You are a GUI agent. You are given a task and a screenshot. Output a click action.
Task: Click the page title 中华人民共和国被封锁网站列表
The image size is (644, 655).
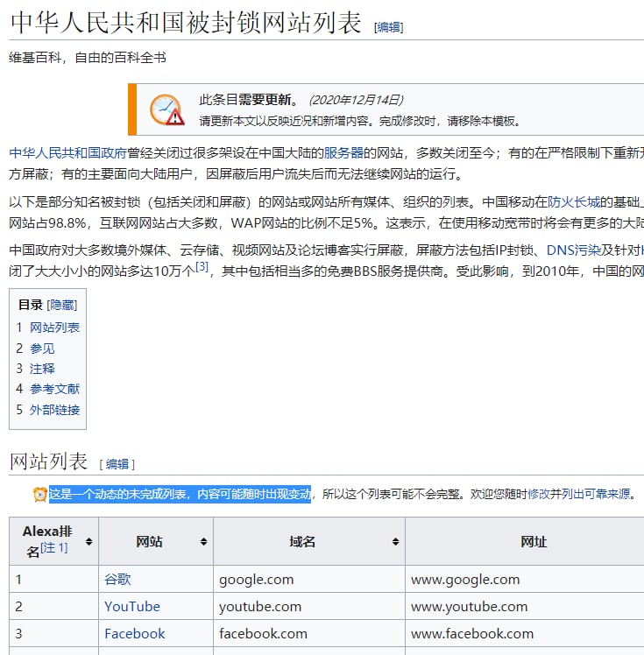186,23
